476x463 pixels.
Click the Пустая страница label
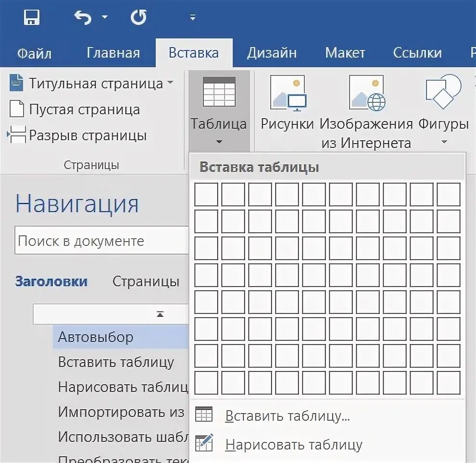(85, 109)
